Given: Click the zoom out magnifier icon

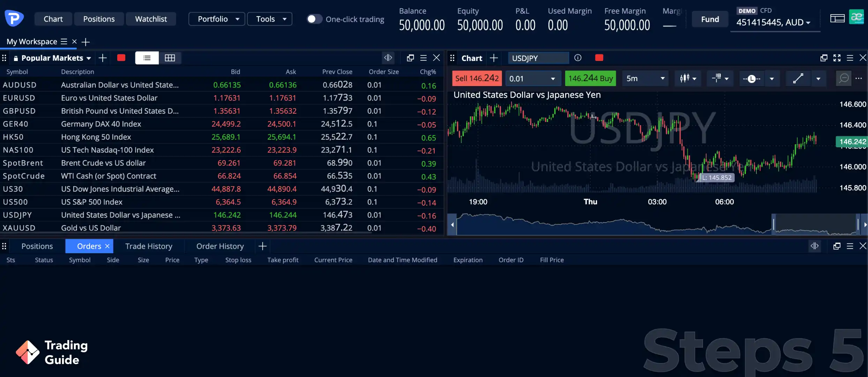Looking at the screenshot, I should pos(844,78).
